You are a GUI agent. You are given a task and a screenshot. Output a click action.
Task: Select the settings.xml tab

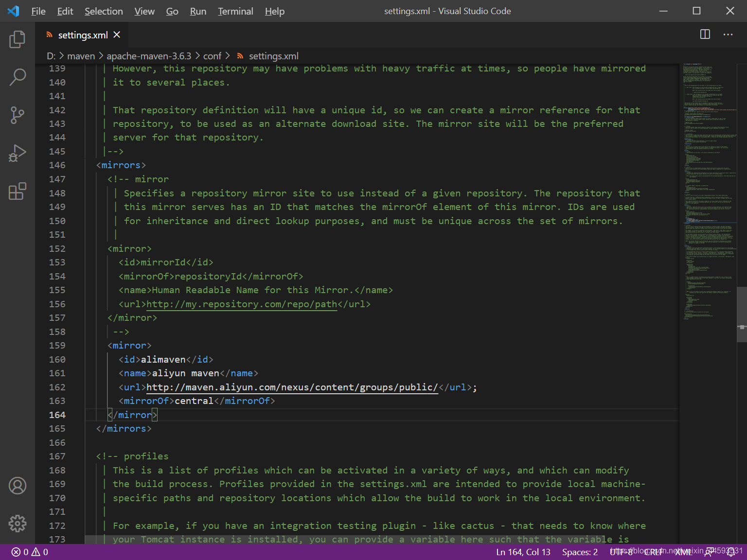tap(82, 35)
